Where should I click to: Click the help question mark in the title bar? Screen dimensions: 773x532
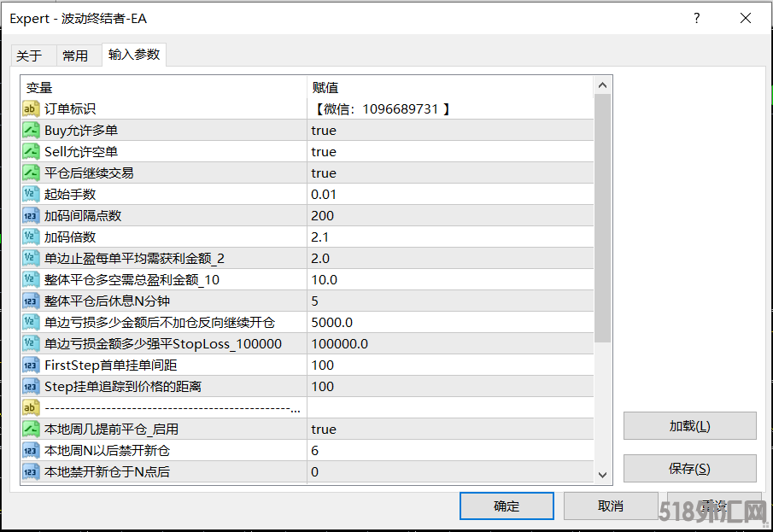(696, 18)
